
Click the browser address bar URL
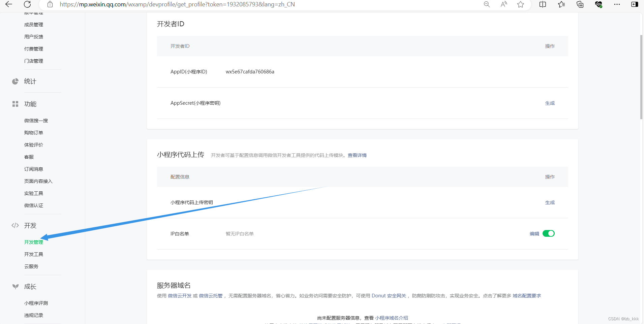click(177, 4)
